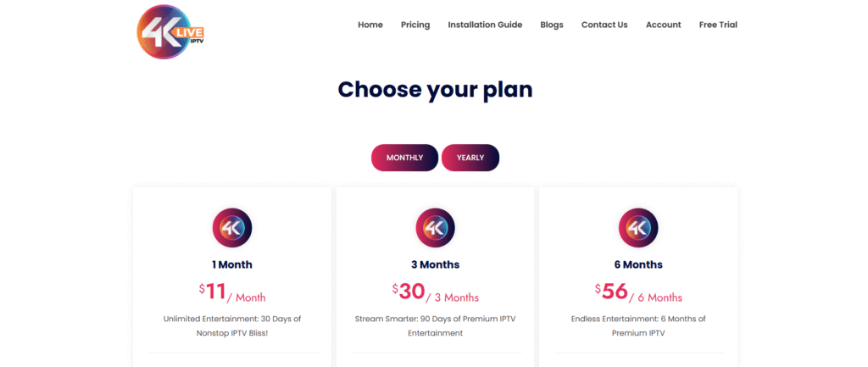Click the $11 per Month price

pos(231,292)
